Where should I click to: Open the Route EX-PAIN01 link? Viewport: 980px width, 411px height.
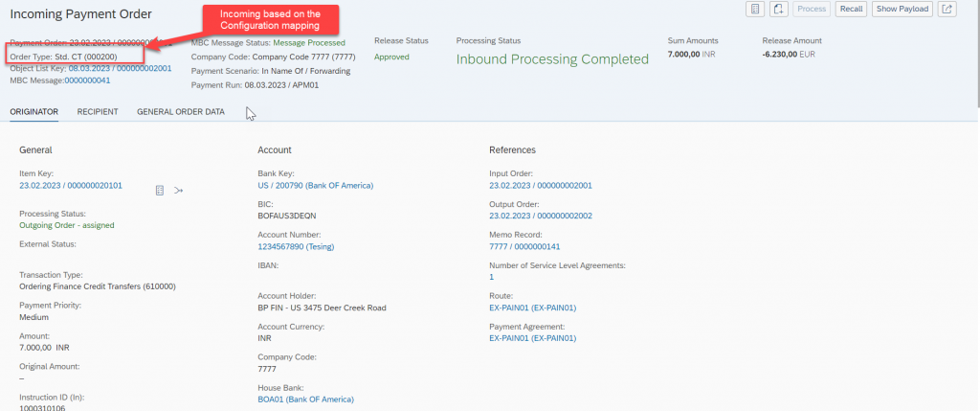(x=532, y=308)
